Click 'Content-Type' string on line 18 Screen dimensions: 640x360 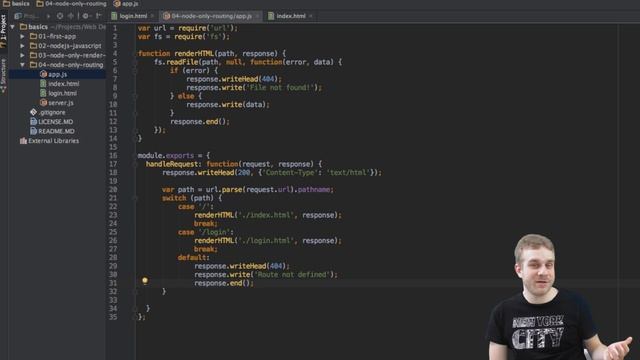tap(290, 173)
